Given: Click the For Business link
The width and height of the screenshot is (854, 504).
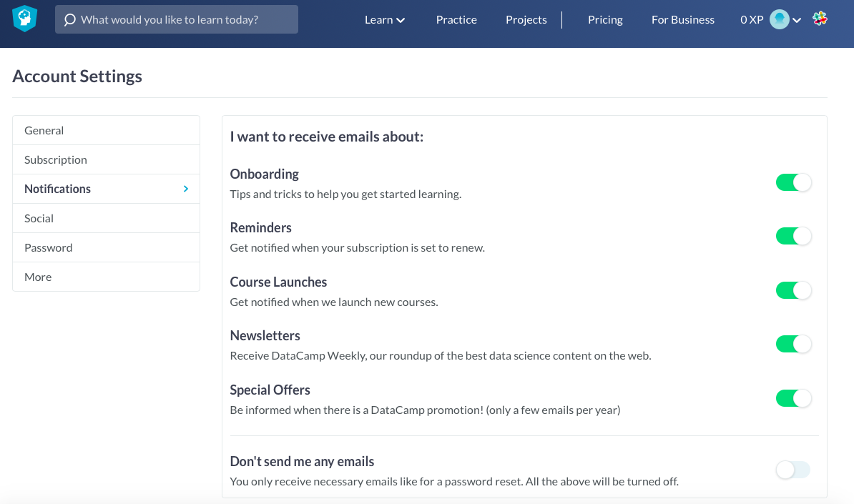Looking at the screenshot, I should click(x=682, y=20).
